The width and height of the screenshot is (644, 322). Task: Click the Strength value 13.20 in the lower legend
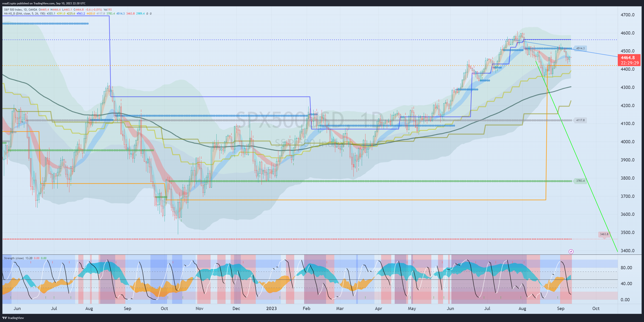coord(29,258)
